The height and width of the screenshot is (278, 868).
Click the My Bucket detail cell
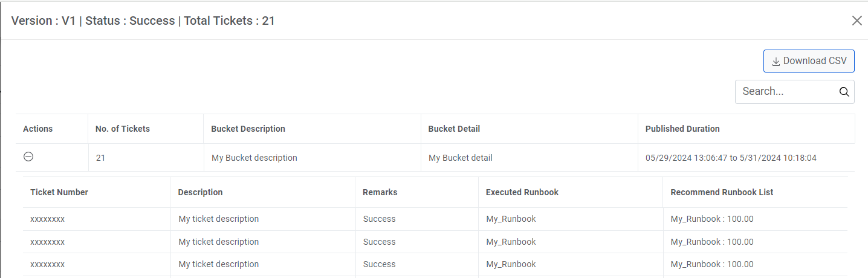[461, 158]
